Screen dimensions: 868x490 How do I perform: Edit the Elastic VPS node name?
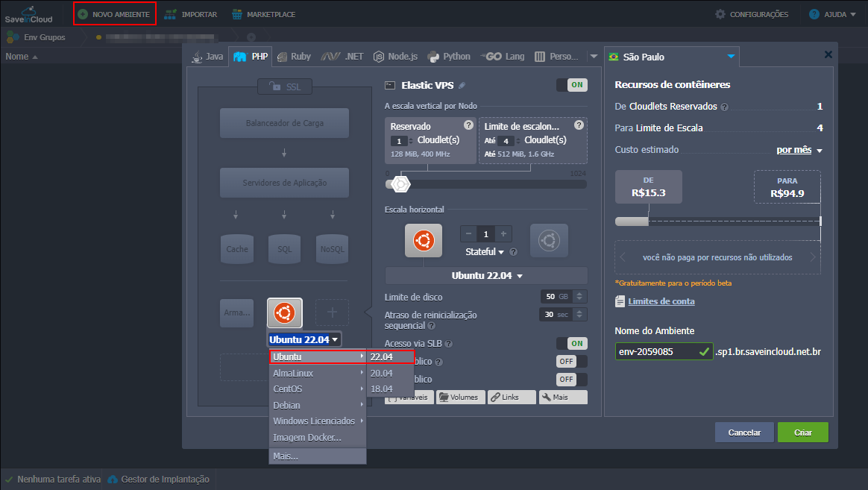[462, 85]
